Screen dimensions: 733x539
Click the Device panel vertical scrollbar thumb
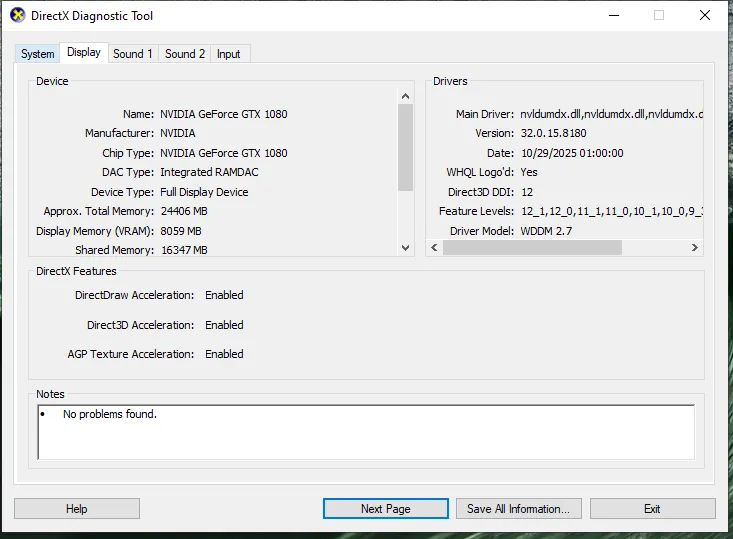(x=406, y=147)
